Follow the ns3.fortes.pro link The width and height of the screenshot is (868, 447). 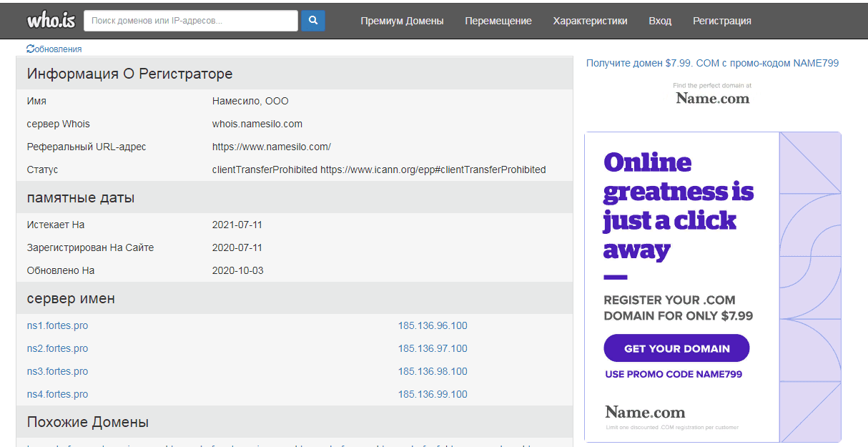point(57,371)
